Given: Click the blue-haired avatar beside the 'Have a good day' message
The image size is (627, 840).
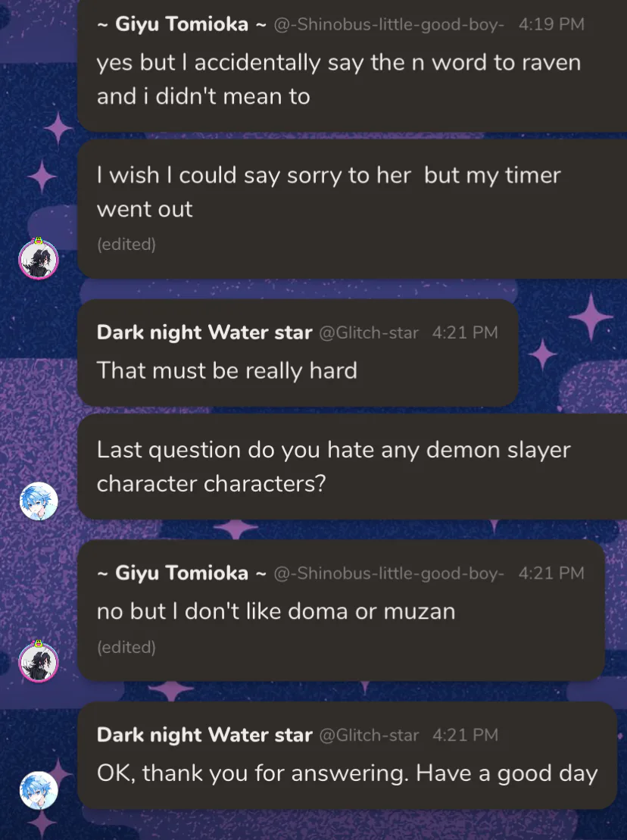Looking at the screenshot, I should click(x=38, y=790).
